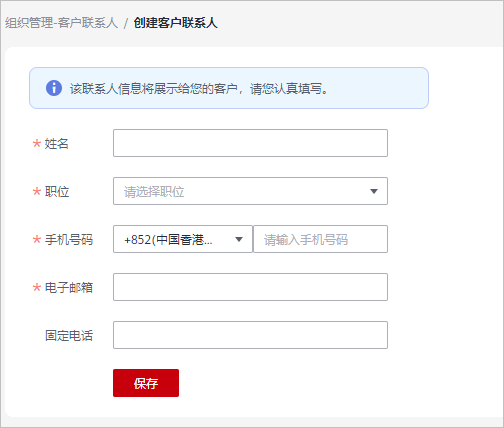The height and width of the screenshot is (428, 504).
Task: Click the blue info icon in the notice banner
Action: [54, 88]
